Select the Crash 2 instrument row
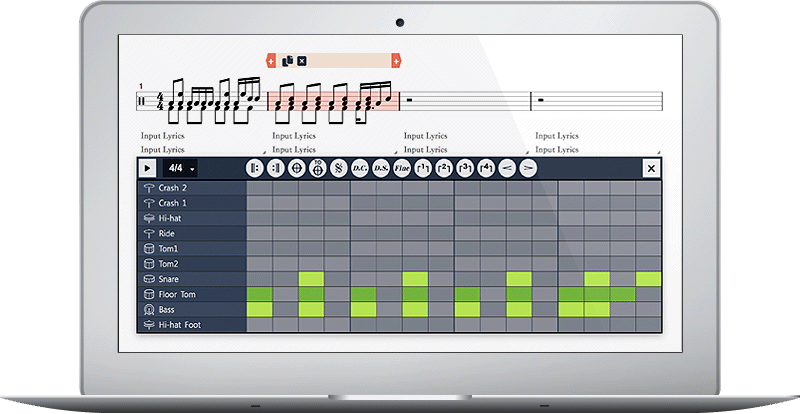The height and width of the screenshot is (414, 803). (x=191, y=188)
